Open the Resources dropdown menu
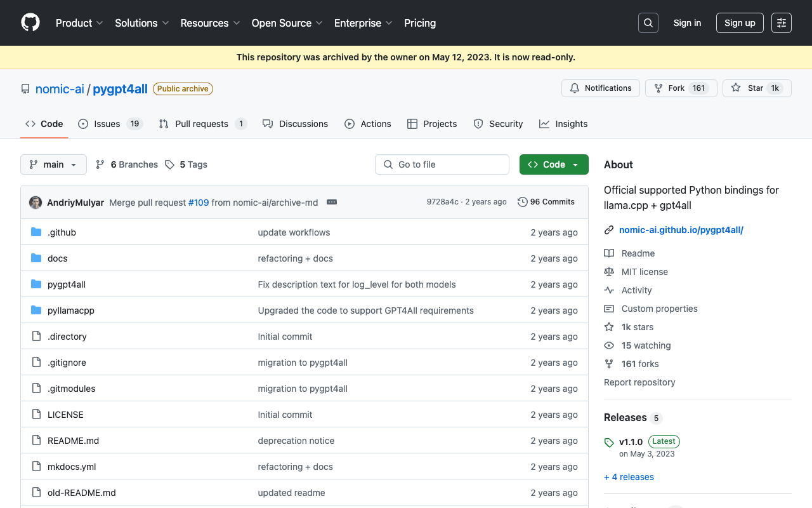Screen dimensions: 812x508 click(x=210, y=23)
